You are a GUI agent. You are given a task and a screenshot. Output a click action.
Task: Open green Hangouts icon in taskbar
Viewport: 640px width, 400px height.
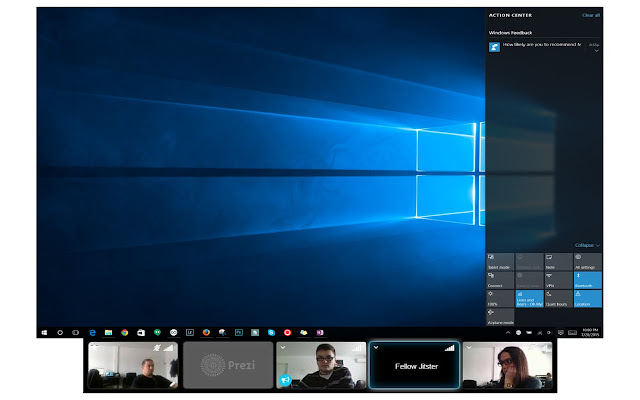[157, 333]
